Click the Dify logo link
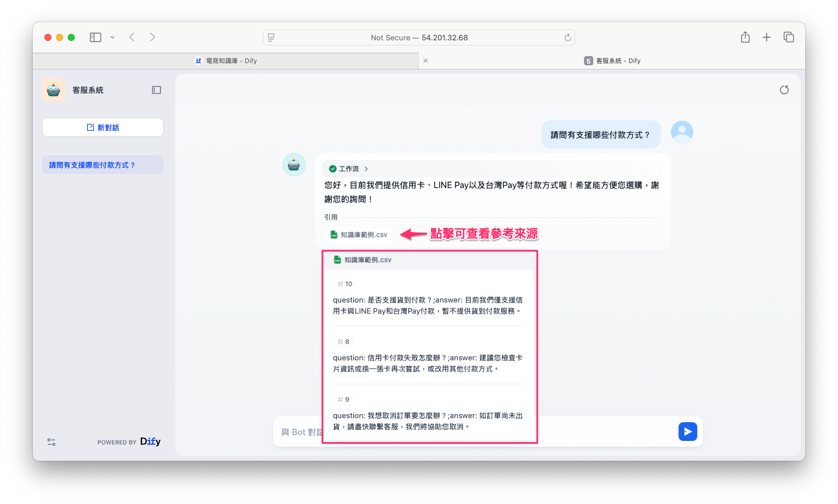The width and height of the screenshot is (838, 504). coord(150,442)
